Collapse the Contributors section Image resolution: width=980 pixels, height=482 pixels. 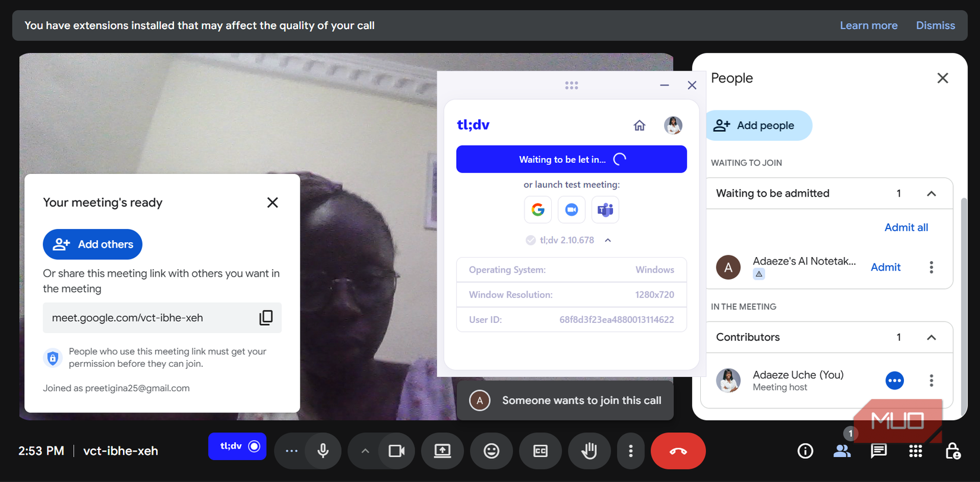point(931,337)
